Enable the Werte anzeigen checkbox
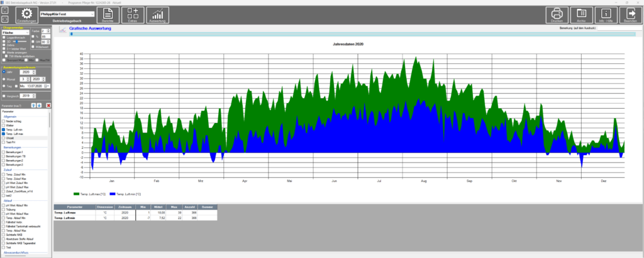Viewport: 644px width, 258px height. click(x=4, y=53)
